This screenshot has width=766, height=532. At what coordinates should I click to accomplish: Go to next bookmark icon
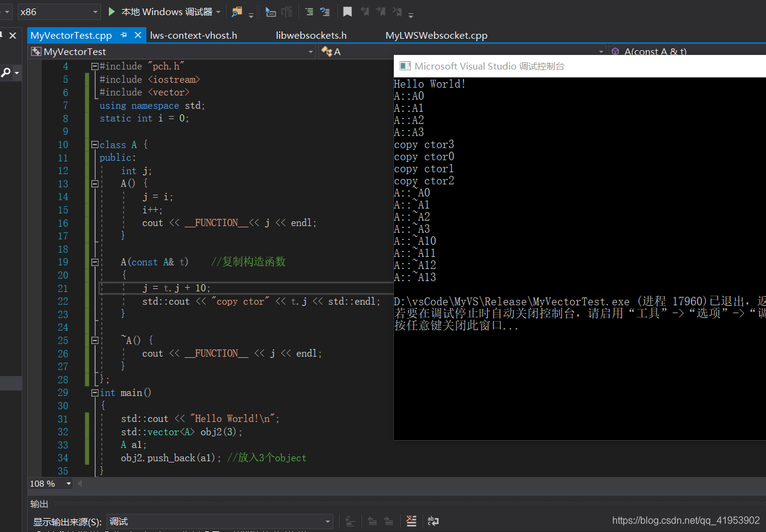coord(381,11)
